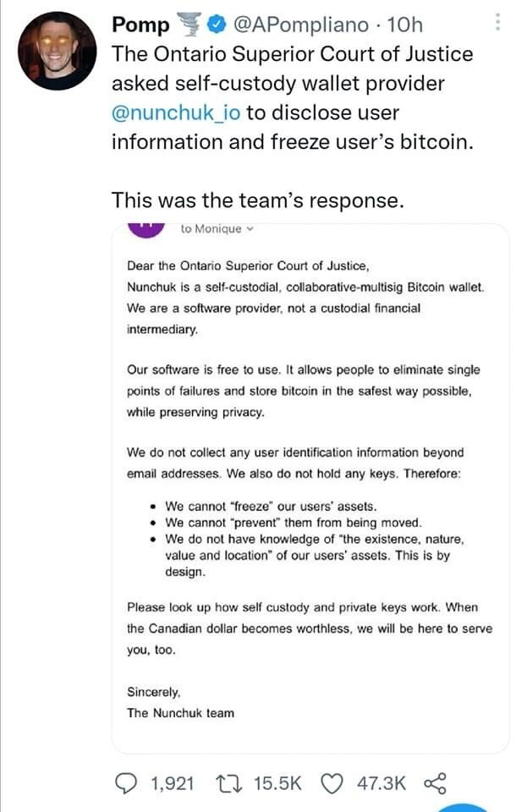
Task: Open Pomp's profile picture
Action: coord(57,51)
